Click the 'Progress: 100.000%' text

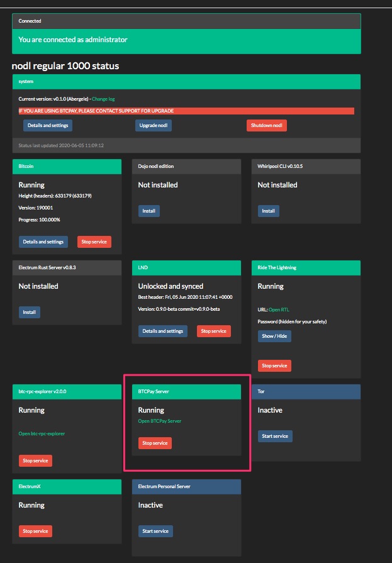39,220
